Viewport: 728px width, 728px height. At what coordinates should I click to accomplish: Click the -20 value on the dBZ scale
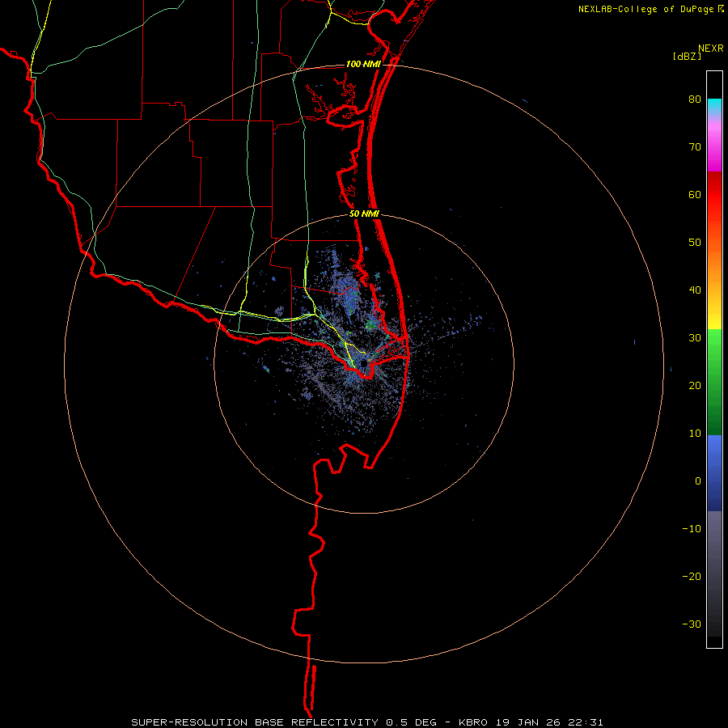tap(692, 576)
